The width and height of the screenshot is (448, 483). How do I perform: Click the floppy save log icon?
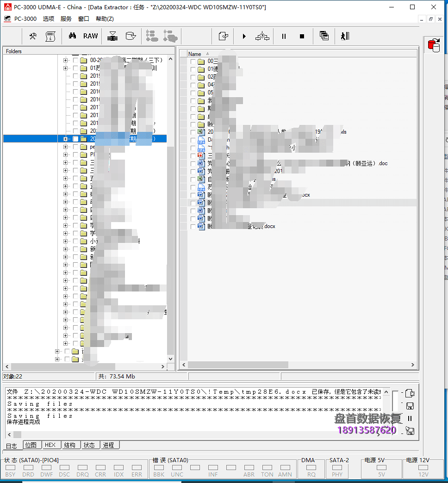[410, 406]
